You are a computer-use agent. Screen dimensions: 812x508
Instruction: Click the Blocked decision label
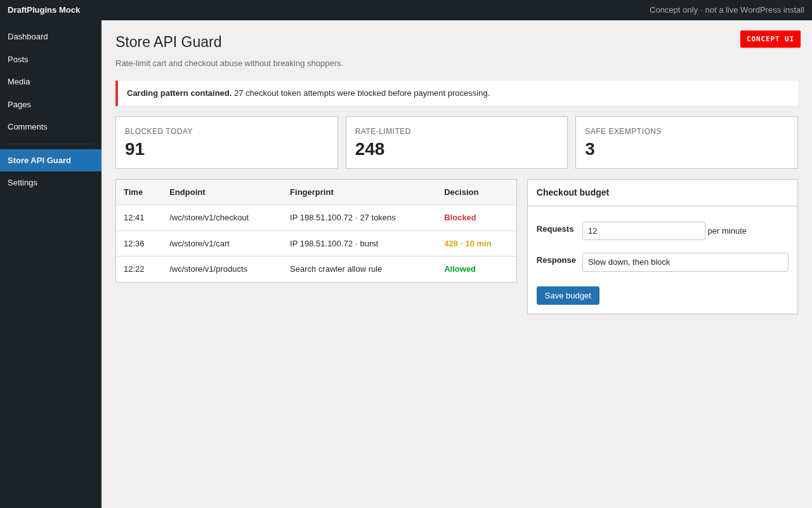(x=460, y=218)
